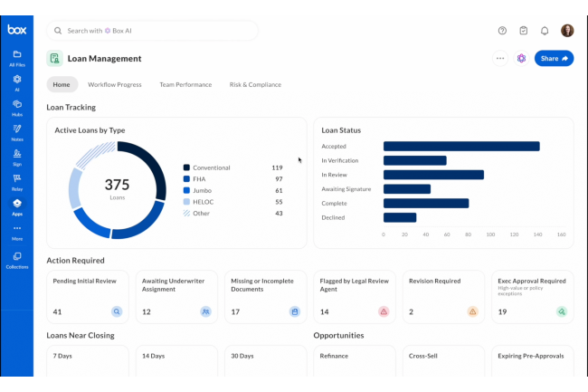Screen dimensions: 588x392
Task: Open the three-dot options menu
Action: [499, 59]
